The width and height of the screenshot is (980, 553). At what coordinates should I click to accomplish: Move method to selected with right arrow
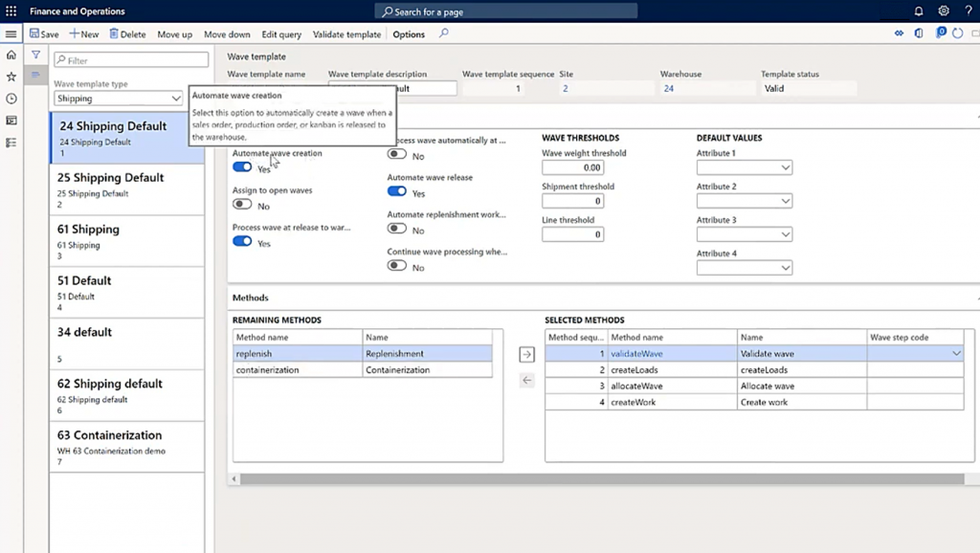(526, 355)
